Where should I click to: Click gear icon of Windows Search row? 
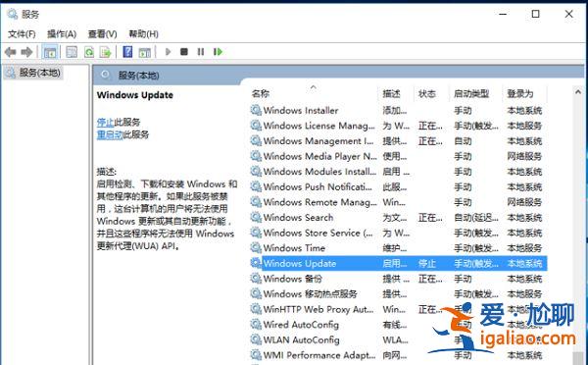(256, 217)
